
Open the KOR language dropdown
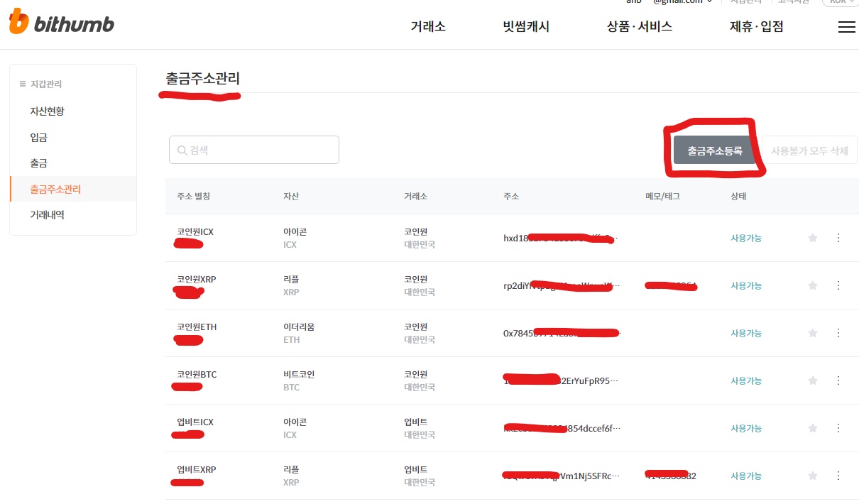[x=838, y=2]
